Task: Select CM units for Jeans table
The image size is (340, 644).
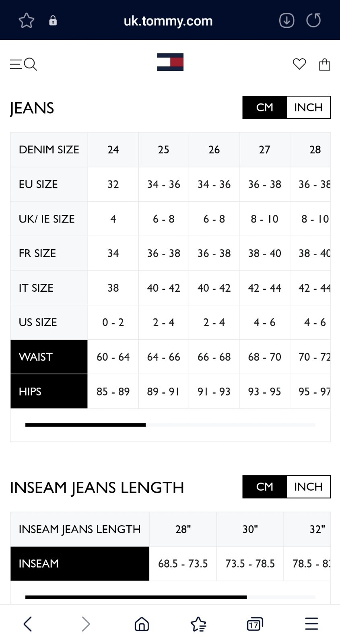Action: [265, 107]
